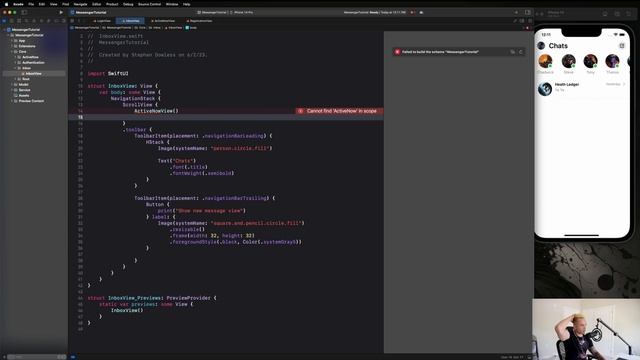Collapse the MessengerTutorial group folder

(8, 35)
